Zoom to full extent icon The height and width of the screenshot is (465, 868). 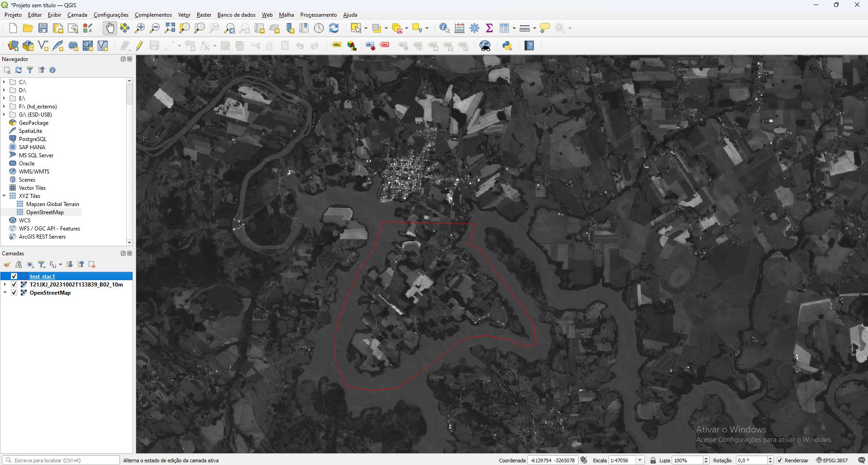click(170, 28)
